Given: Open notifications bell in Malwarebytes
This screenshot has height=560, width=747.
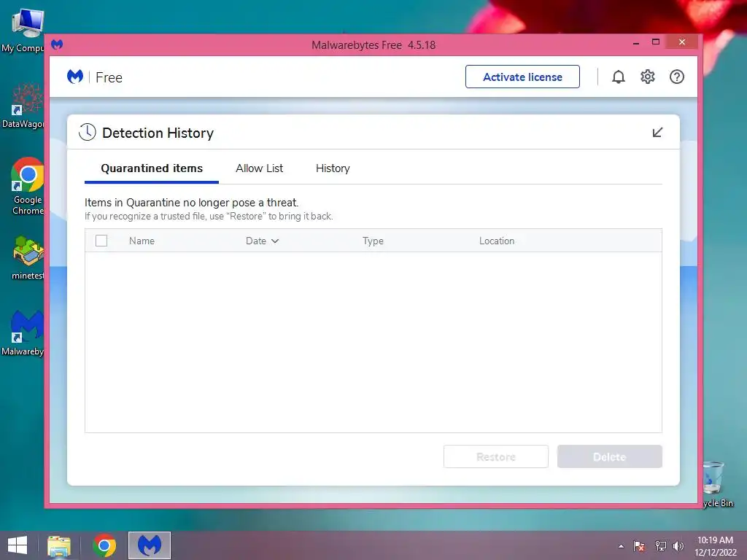Looking at the screenshot, I should [619, 77].
